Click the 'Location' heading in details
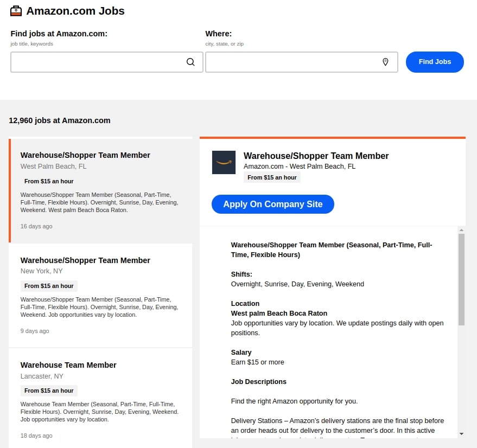477x448 pixels. pos(245,304)
